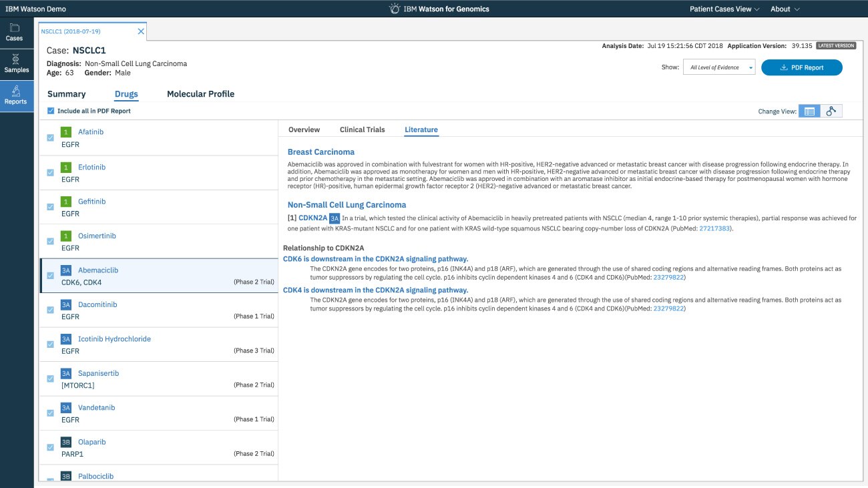Click the 3B badge next to Olaparib
Screen dimensions: 868x488
click(66, 442)
